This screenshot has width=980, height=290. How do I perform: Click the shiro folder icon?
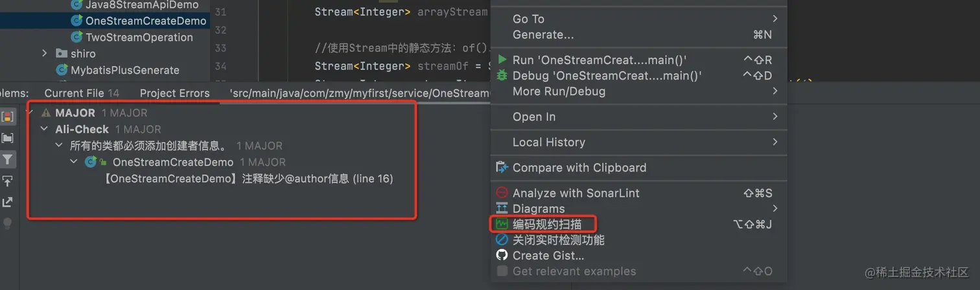62,54
